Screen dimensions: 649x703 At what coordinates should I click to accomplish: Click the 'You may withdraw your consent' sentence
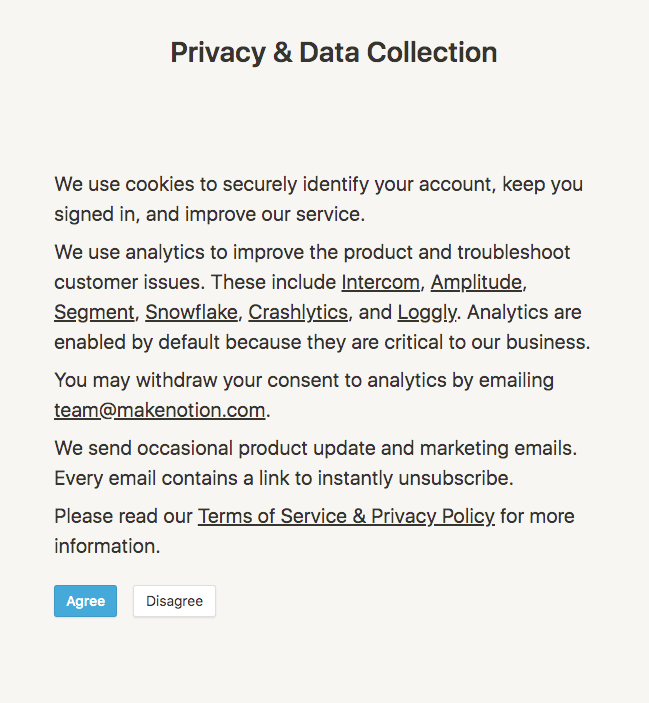click(304, 380)
